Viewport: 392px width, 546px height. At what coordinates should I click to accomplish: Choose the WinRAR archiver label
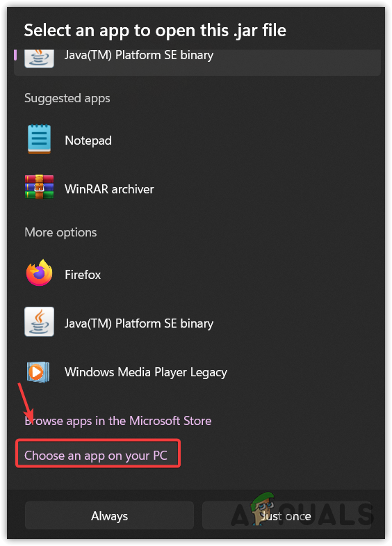(109, 189)
